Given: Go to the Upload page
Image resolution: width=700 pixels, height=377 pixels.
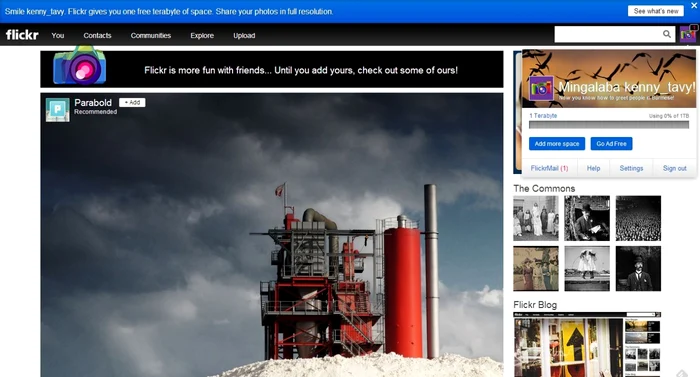Looking at the screenshot, I should [244, 36].
